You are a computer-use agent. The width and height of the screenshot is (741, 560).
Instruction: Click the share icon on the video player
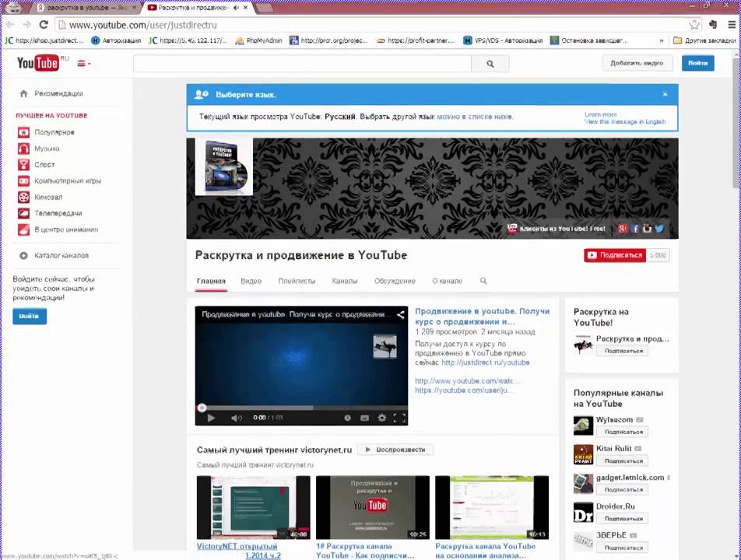point(401,315)
